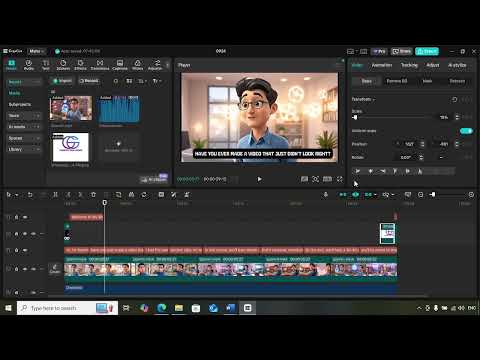Open Windows Start menu
Screen dimensions: 480x360
pyautogui.click(x=8, y=308)
